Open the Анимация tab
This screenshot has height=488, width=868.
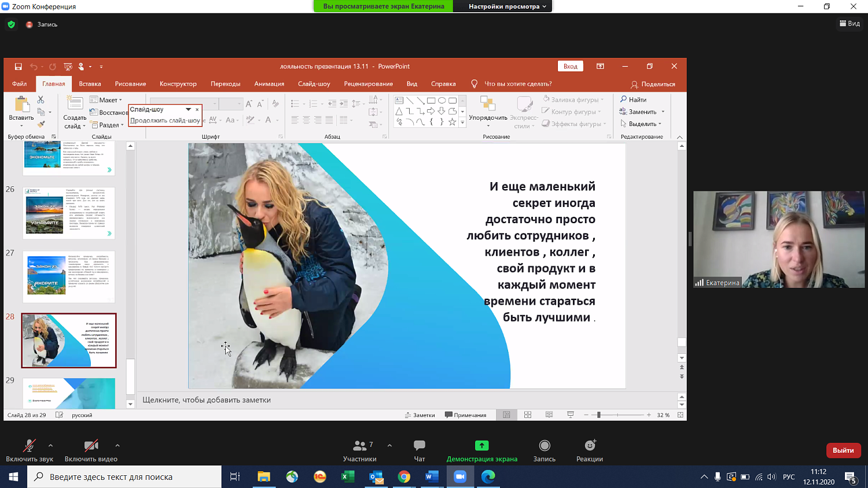tap(269, 84)
